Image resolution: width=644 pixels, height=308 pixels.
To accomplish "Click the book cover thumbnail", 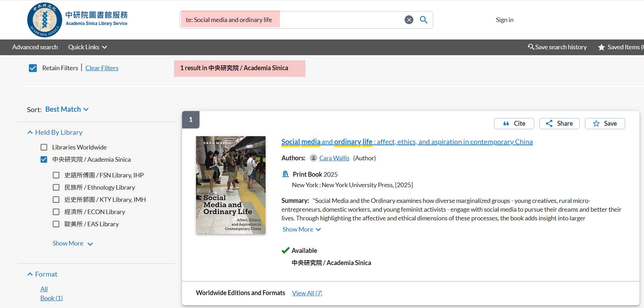I will (231, 185).
